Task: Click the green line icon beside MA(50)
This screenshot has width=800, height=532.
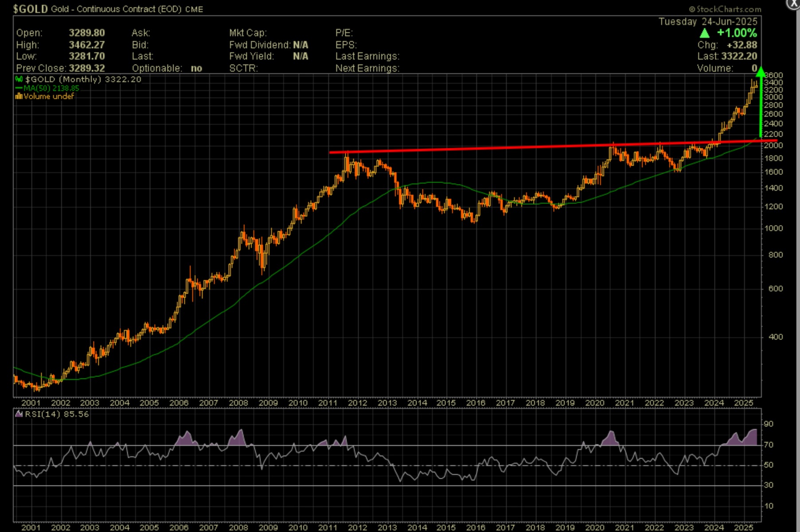Action: [19, 88]
